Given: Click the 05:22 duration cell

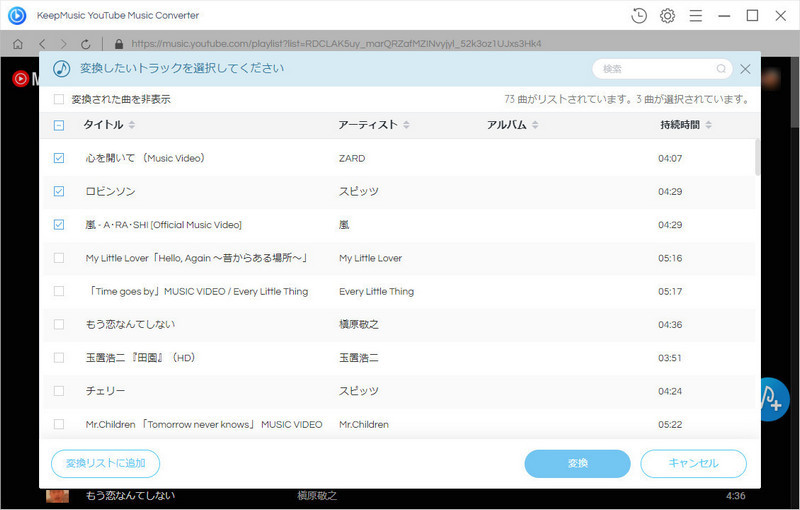Looking at the screenshot, I should point(670,424).
